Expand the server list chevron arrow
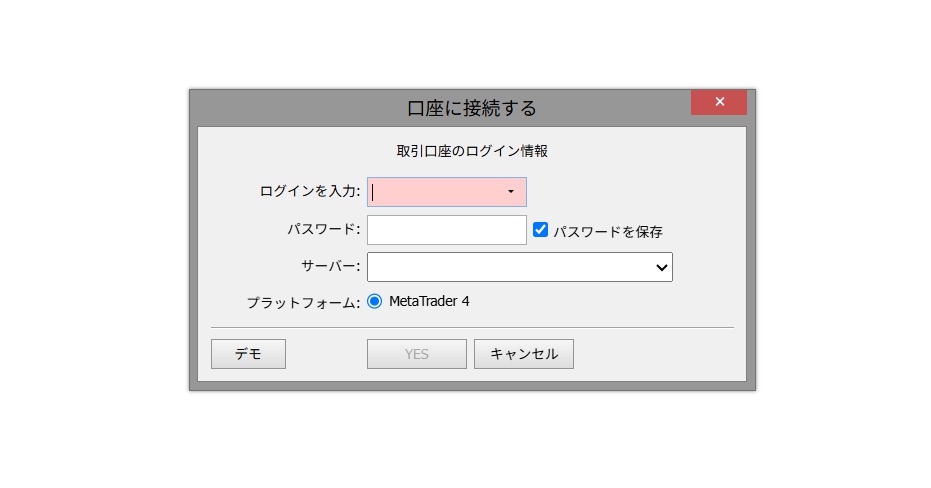The image size is (931, 488). pyautogui.click(x=660, y=267)
